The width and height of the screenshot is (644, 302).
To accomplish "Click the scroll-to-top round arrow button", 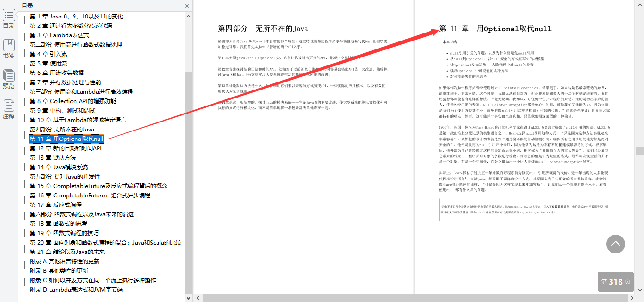I will [x=615, y=244].
